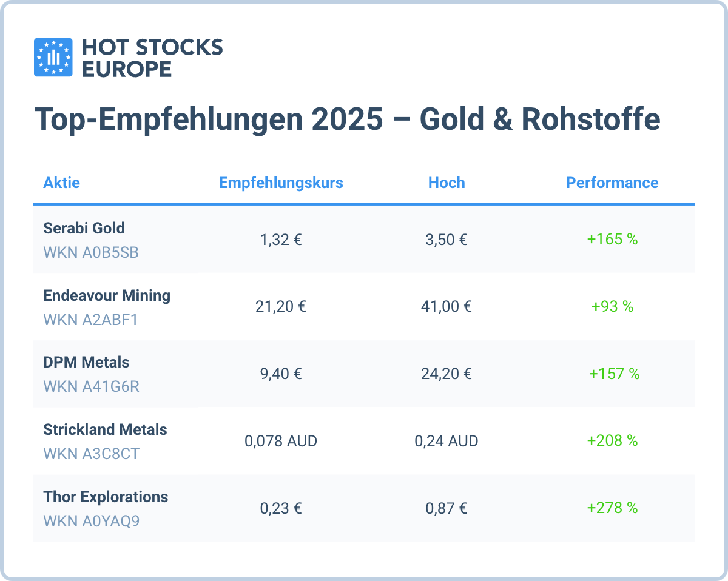Sort by the Performance column header

click(x=612, y=183)
